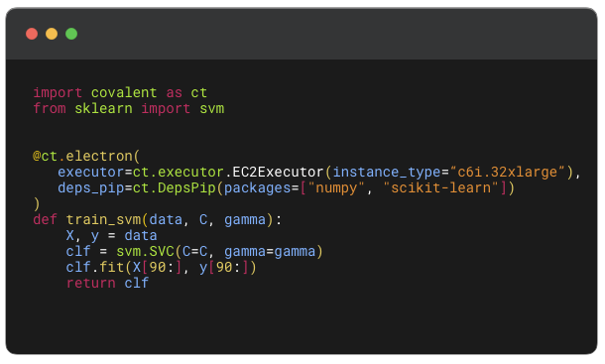The image size is (605, 364).
Task: Click the return keyword
Action: pos(90,283)
